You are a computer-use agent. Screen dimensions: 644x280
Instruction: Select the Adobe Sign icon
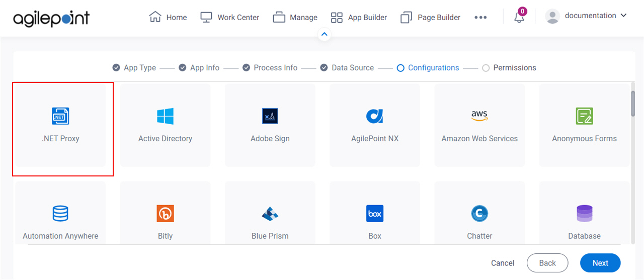(x=270, y=116)
